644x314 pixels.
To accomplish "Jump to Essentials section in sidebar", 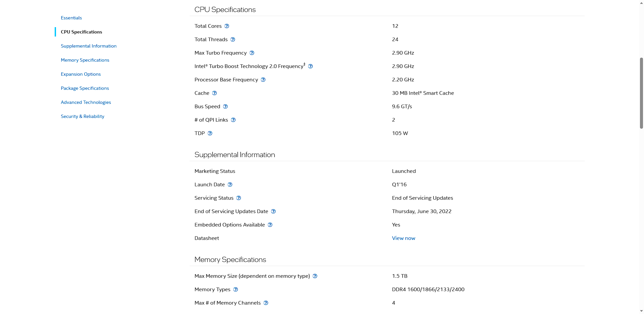I will pyautogui.click(x=71, y=18).
